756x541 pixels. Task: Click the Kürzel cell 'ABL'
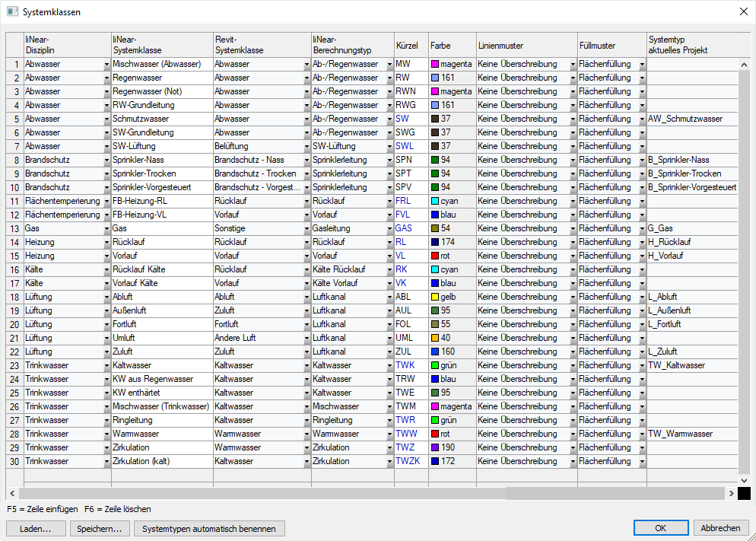click(x=411, y=297)
